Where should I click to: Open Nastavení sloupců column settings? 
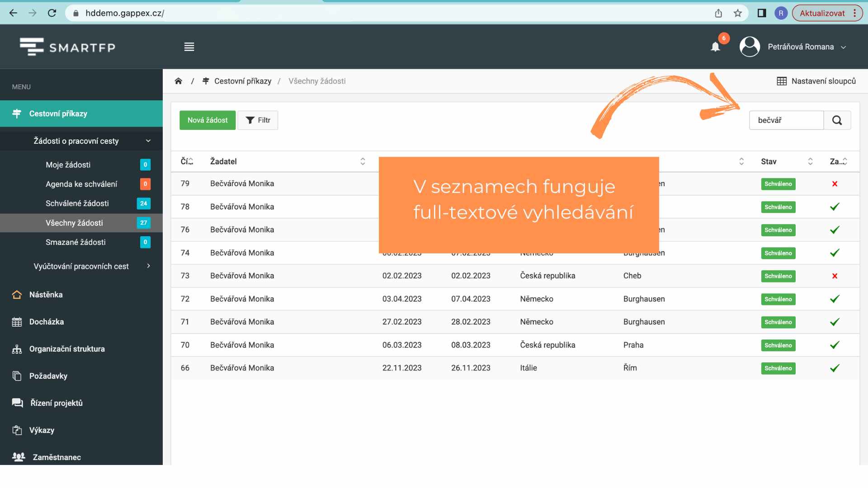pyautogui.click(x=816, y=81)
